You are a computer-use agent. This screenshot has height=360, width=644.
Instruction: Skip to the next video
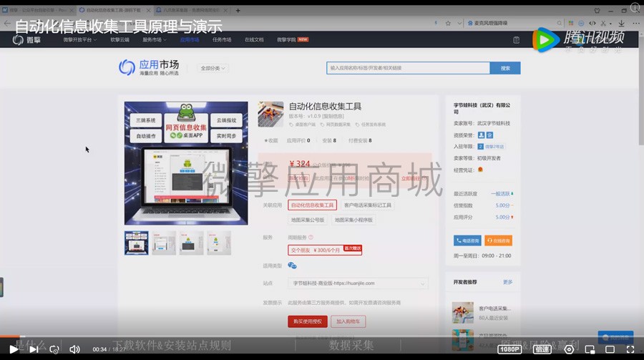coord(34,349)
